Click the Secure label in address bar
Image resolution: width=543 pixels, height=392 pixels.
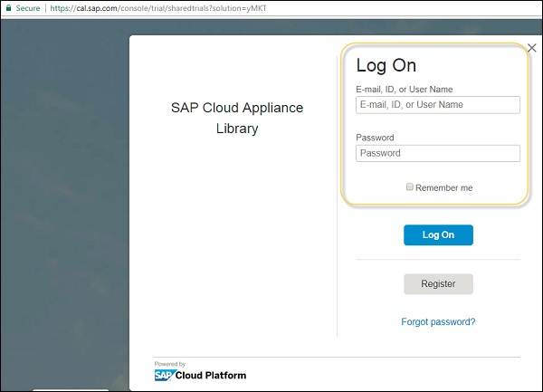(x=27, y=7)
